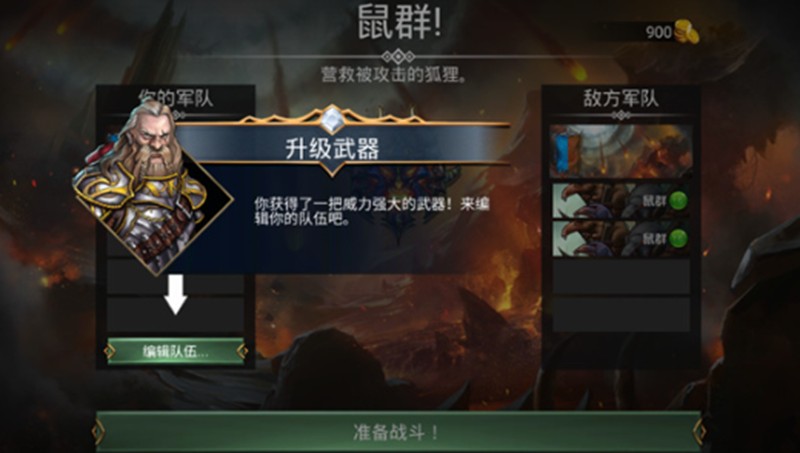Tap the green orb on first 鼠群 row

click(678, 200)
